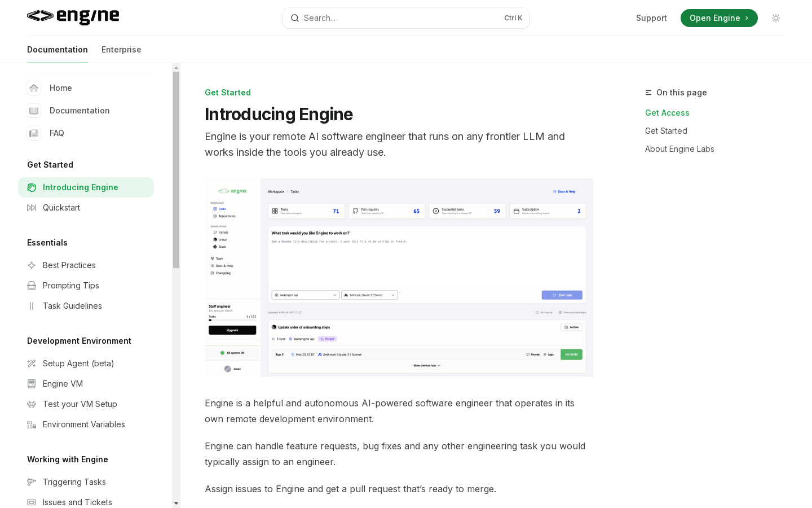Screen dimensions: 812x508
Task: Open the Best Practices page
Action: click(86, 265)
